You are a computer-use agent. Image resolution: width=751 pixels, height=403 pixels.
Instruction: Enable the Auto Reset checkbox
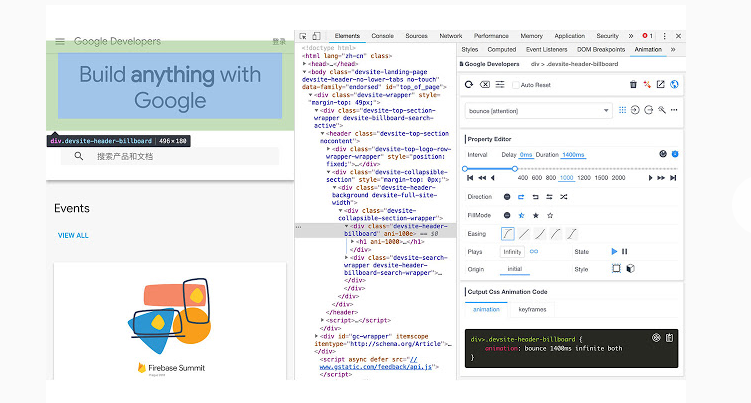point(516,85)
